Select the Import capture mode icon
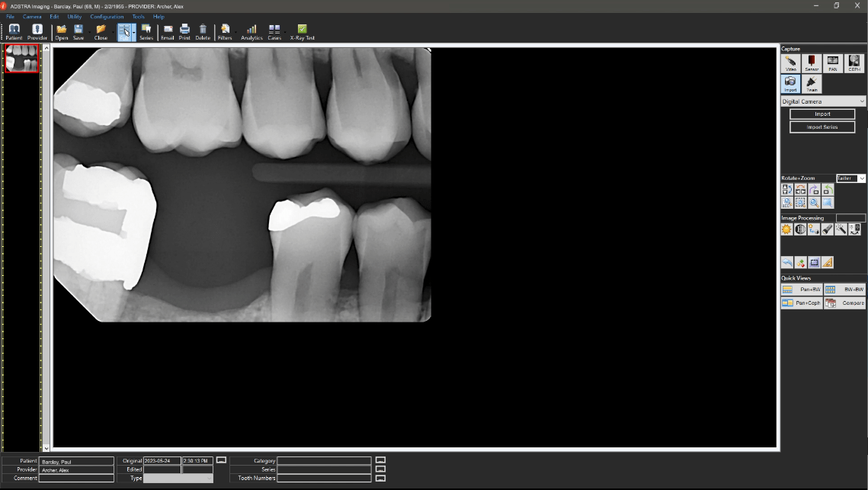The height and width of the screenshot is (490, 868). (x=790, y=84)
